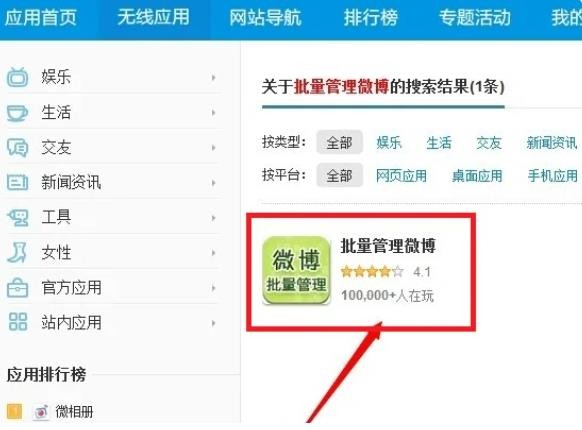Image resolution: width=582 pixels, height=430 pixels.
Task: Click the 交友 chat bubble icon
Action: pyautogui.click(x=17, y=147)
